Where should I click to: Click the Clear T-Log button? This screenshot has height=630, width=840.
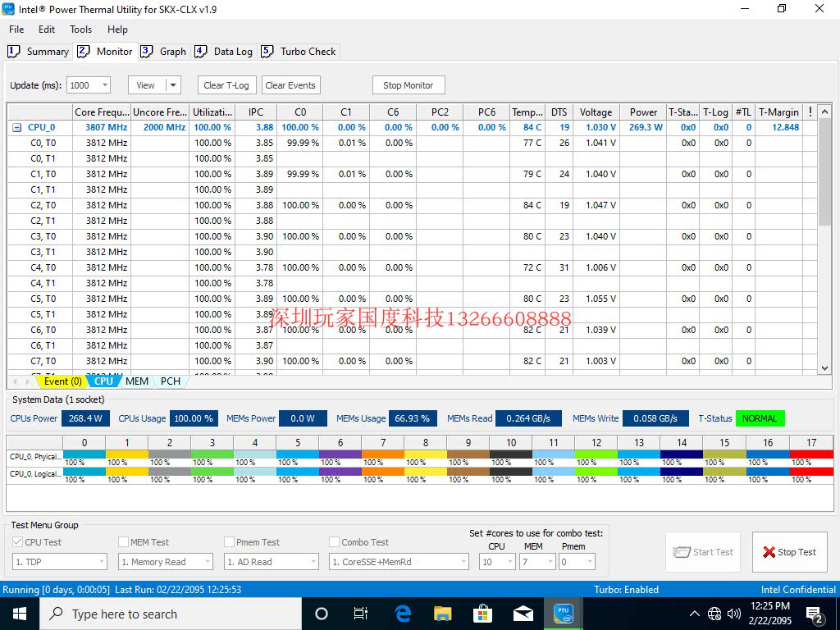coord(226,85)
